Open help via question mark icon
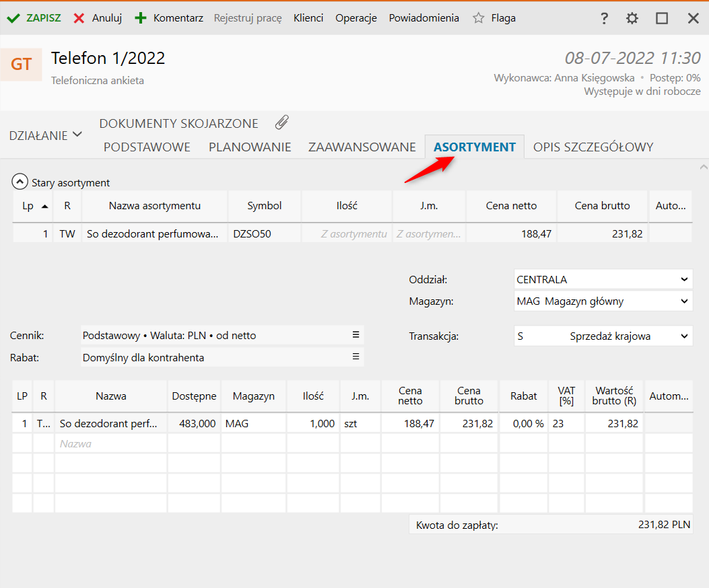 click(x=604, y=18)
